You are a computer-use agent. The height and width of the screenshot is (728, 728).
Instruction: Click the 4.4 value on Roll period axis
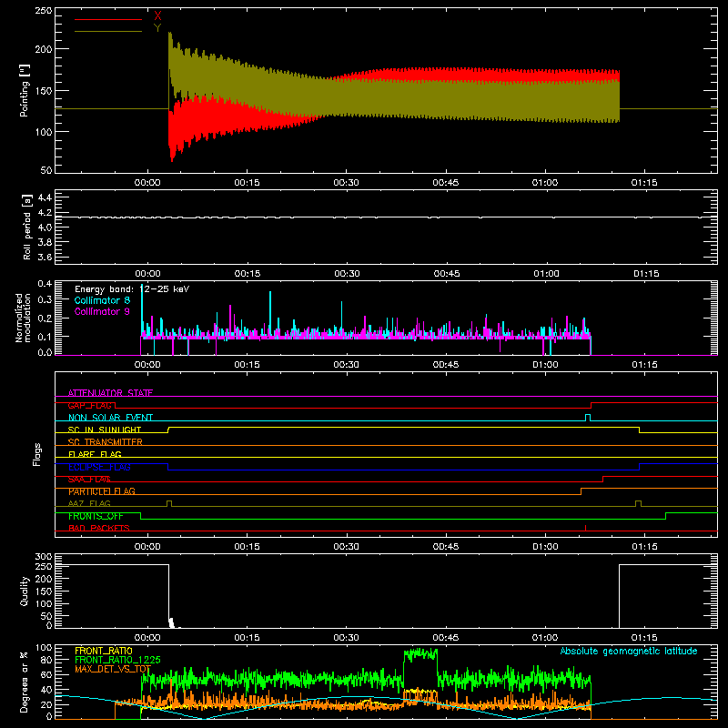[x=45, y=197]
